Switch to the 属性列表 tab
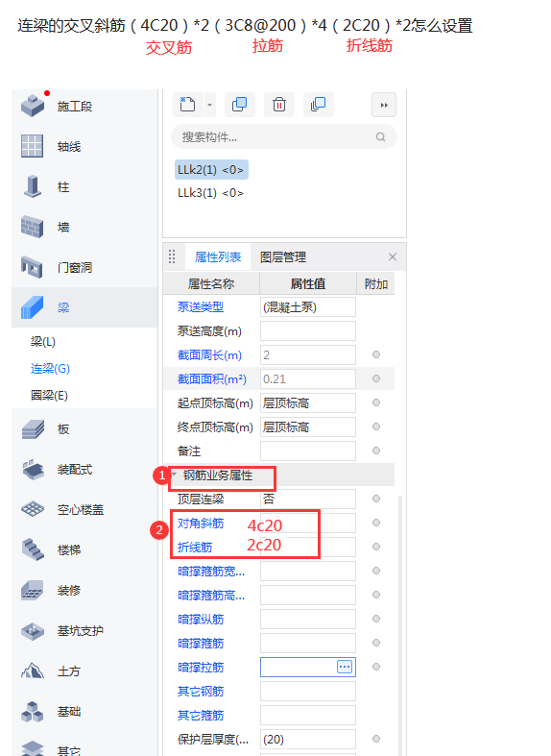 218,257
